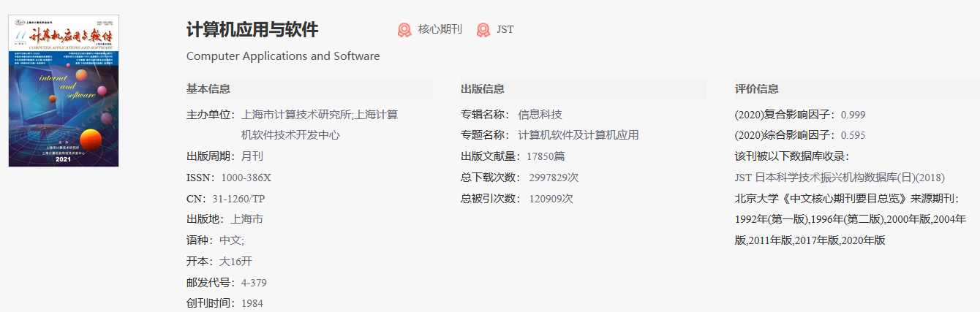Click the sponsor text 机软件技术开发中心
980x312 pixels.
(x=290, y=135)
